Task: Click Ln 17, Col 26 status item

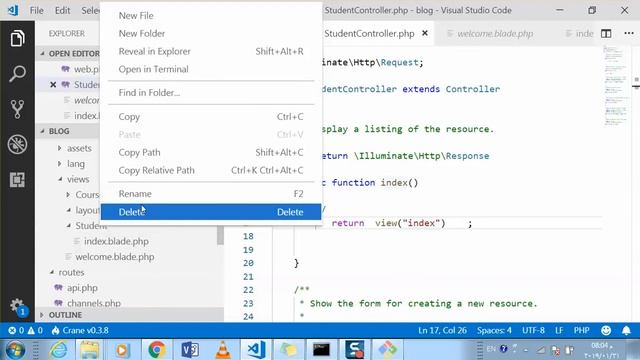Action: tap(442, 330)
